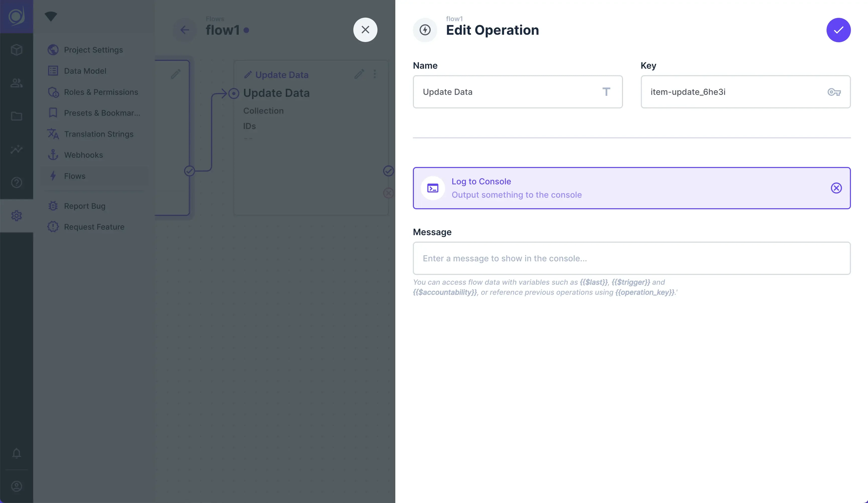Click the Key input field
This screenshot has height=503, width=868.
click(x=737, y=92)
